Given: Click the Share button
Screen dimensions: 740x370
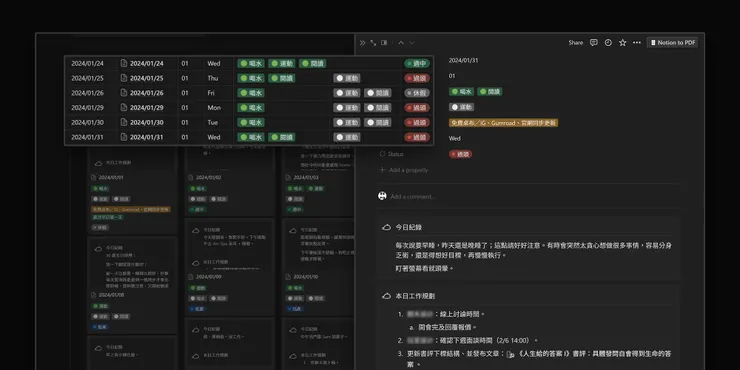Looking at the screenshot, I should (575, 42).
